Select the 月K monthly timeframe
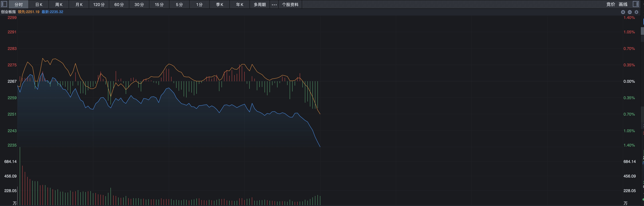 point(79,4)
